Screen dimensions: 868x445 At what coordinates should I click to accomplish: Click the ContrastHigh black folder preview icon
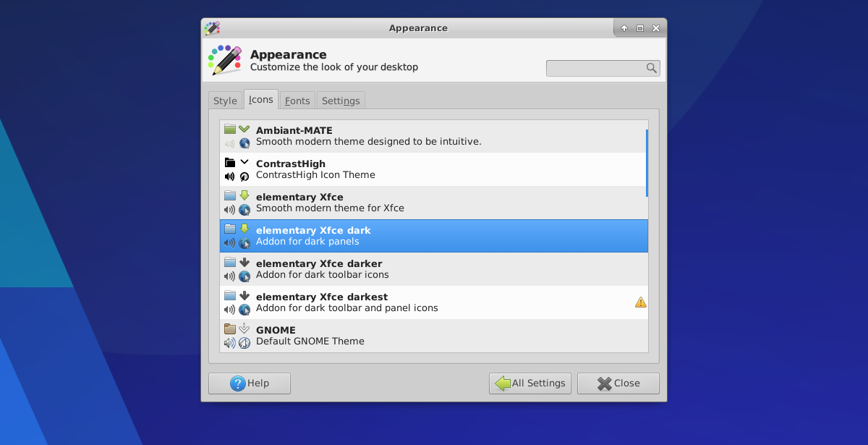click(230, 163)
